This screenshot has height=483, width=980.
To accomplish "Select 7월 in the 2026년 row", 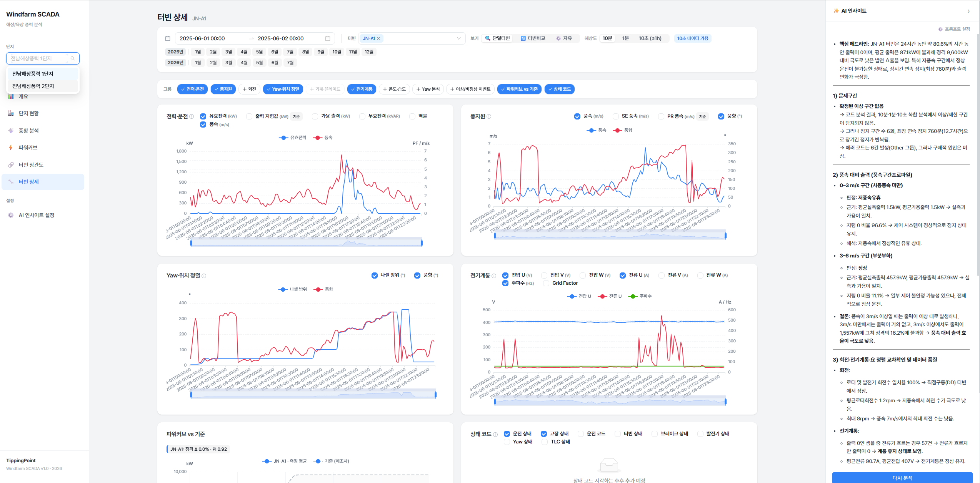I will (x=290, y=63).
